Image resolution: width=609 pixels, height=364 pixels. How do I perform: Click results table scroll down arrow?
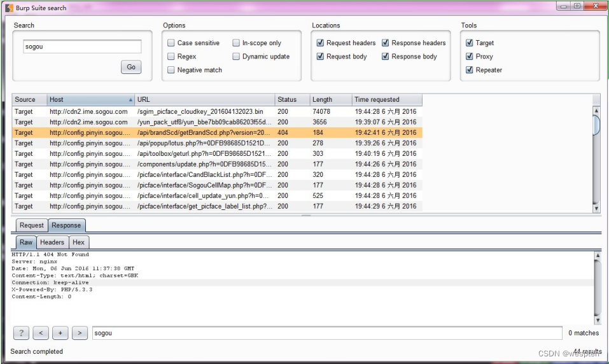pos(596,208)
